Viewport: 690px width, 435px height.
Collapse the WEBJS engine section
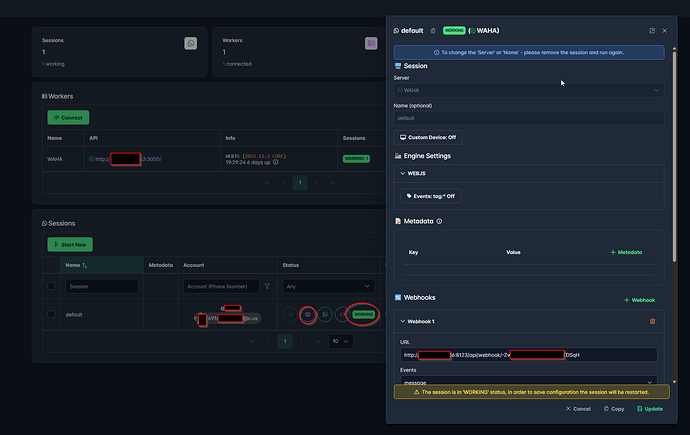[x=403, y=173]
